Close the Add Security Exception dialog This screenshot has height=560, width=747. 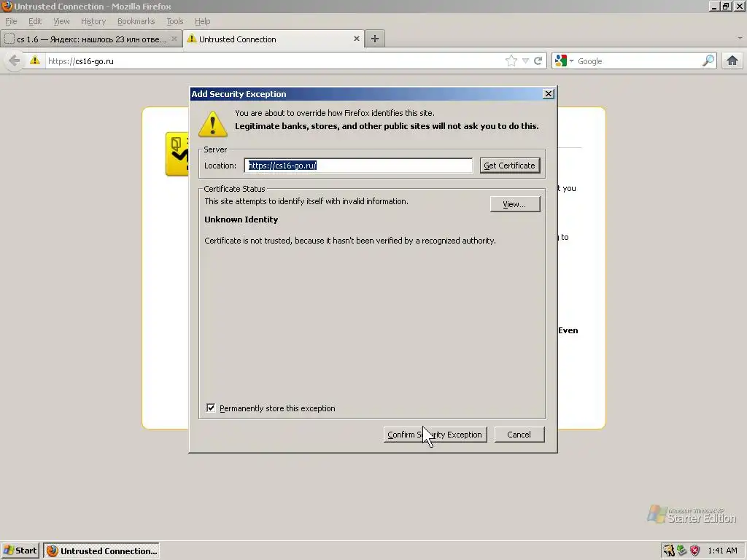[549, 94]
